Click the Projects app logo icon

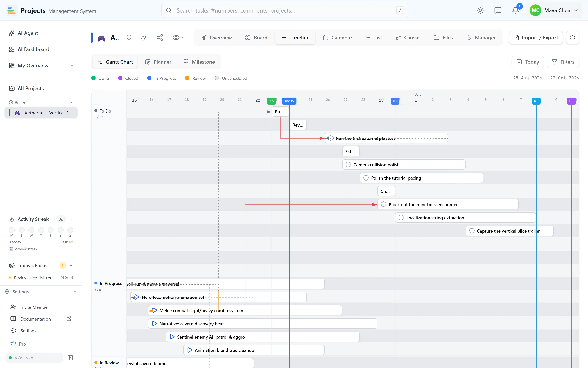pyautogui.click(x=11, y=10)
